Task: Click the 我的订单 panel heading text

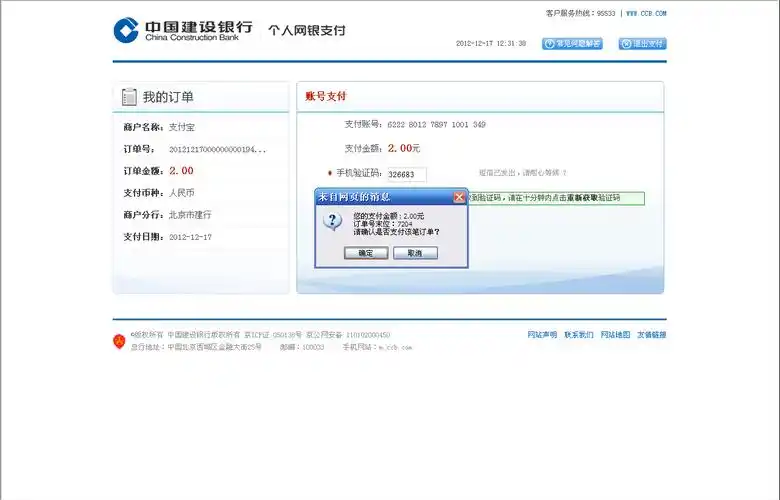Action: click(x=168, y=97)
